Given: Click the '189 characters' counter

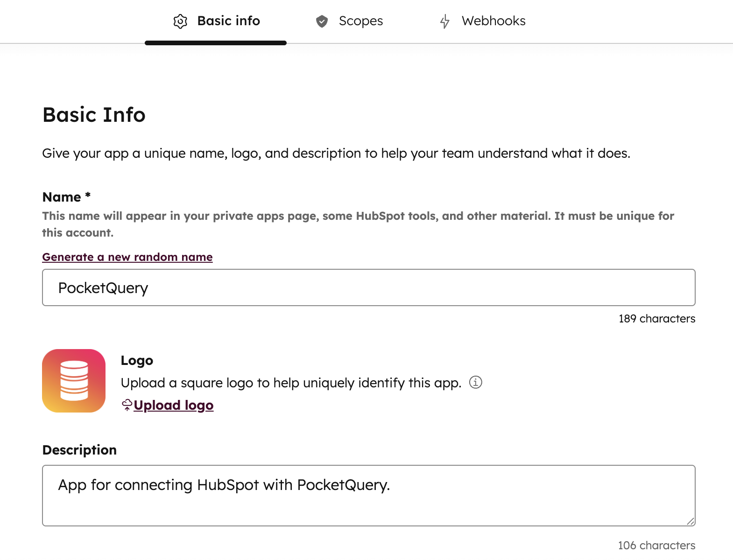Looking at the screenshot, I should 656,319.
